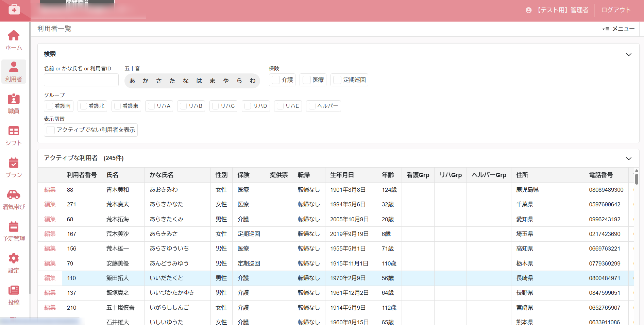
Task: Collapse the 検索 panel chevron
Action: point(629,54)
